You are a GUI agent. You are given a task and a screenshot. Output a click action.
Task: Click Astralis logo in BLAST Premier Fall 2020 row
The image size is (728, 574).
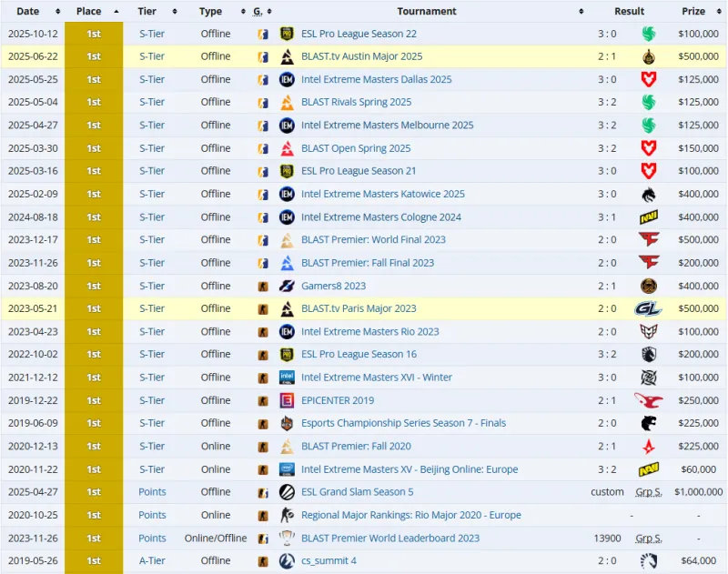coord(649,447)
